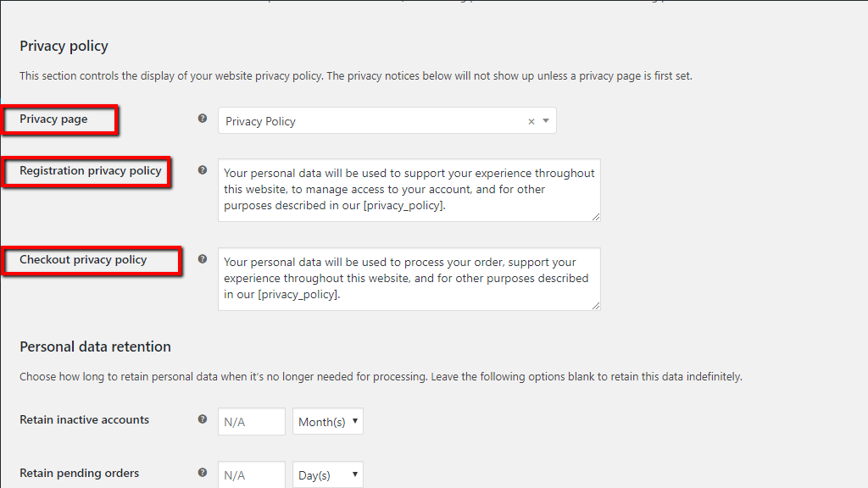
Task: Click the help icon beside Retain pending orders
Action: coord(202,473)
